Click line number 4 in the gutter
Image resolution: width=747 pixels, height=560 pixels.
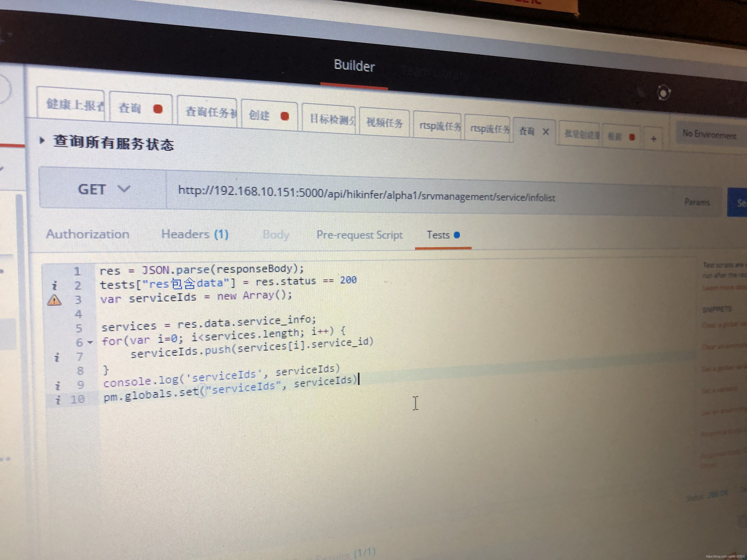[78, 314]
